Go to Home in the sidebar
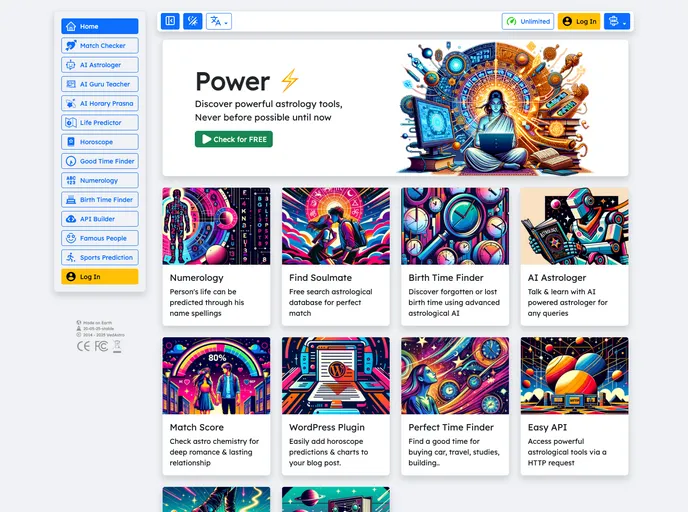688x512 pixels. [99, 27]
